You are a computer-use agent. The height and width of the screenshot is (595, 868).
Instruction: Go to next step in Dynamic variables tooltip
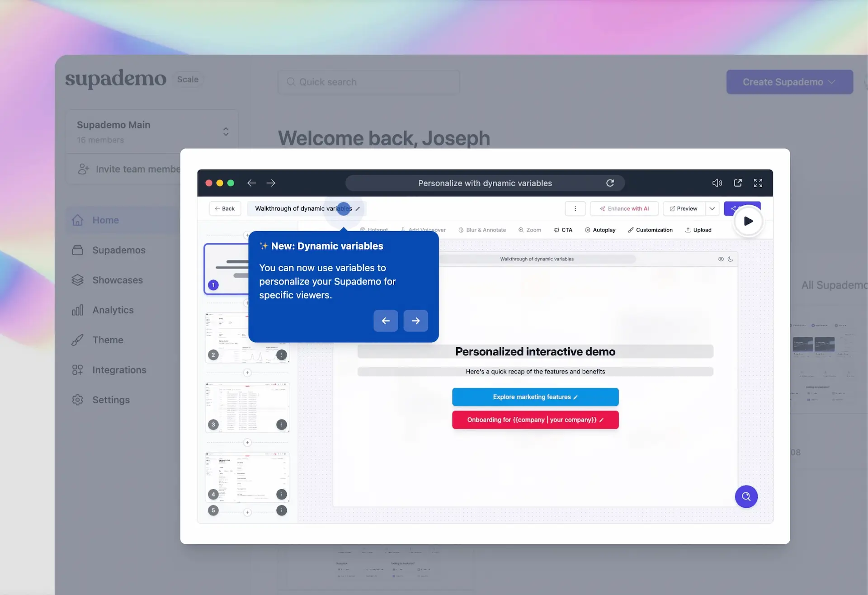click(x=415, y=321)
